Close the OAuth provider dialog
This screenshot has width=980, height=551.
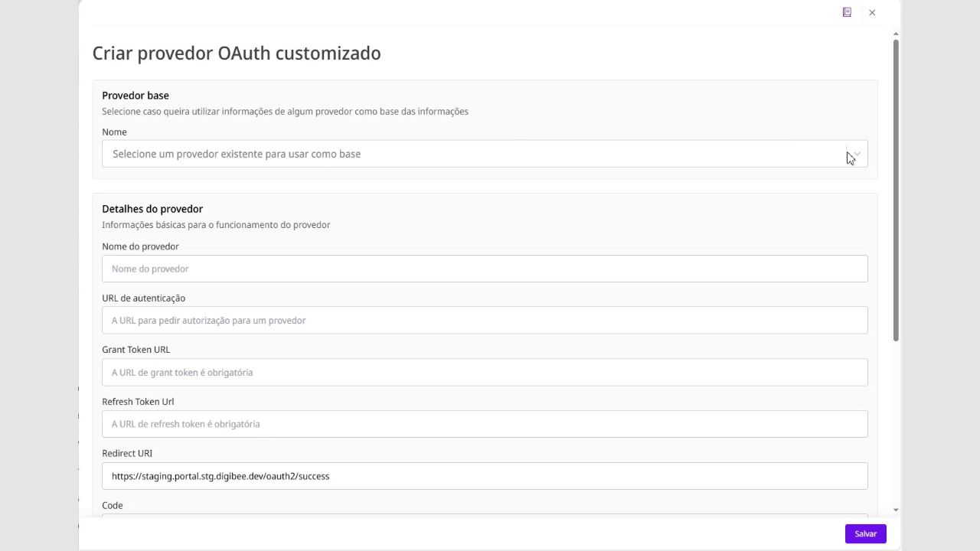coord(872,12)
